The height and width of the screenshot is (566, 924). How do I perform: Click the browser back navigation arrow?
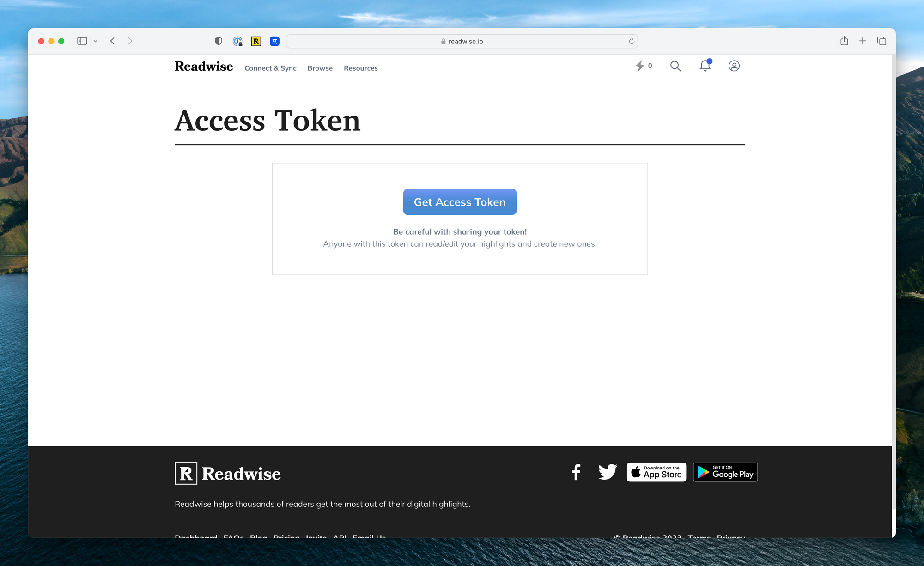point(112,41)
